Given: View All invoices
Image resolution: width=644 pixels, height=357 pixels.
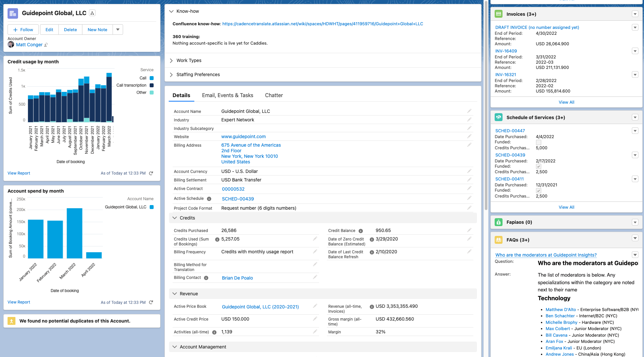Looking at the screenshot, I should 567,102.
